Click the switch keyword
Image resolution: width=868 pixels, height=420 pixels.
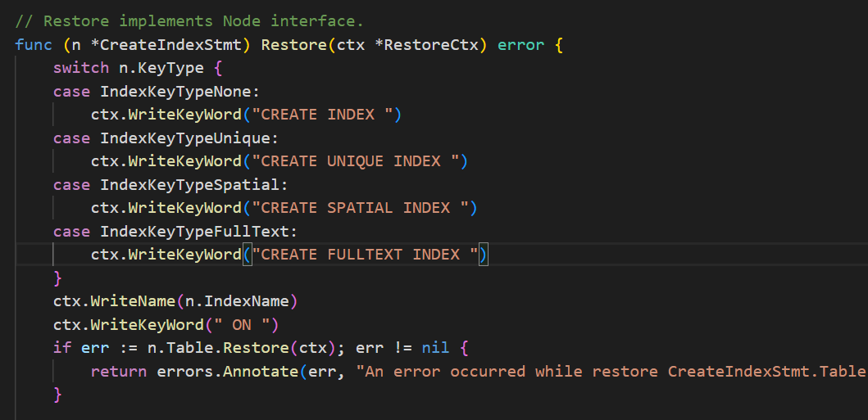click(81, 68)
